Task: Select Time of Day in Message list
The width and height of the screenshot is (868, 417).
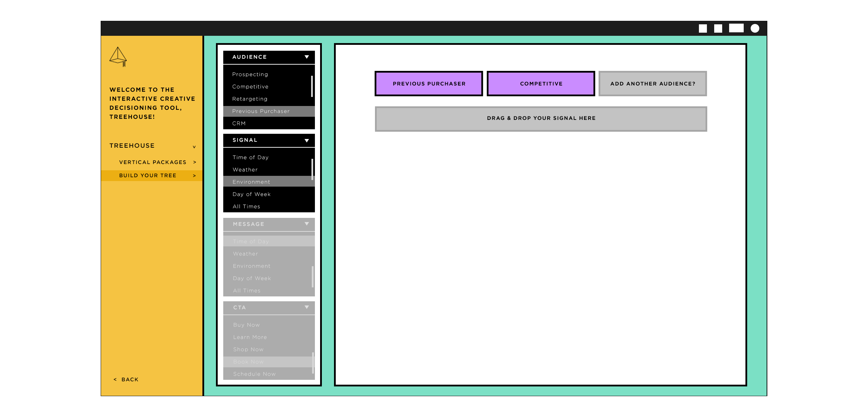Action: (x=269, y=241)
